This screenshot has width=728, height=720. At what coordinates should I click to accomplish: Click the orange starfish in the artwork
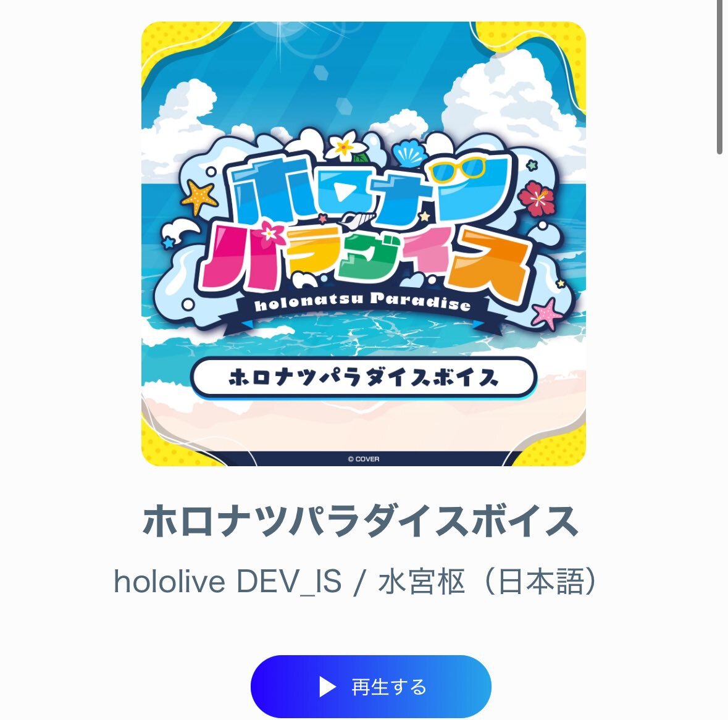tap(199, 198)
